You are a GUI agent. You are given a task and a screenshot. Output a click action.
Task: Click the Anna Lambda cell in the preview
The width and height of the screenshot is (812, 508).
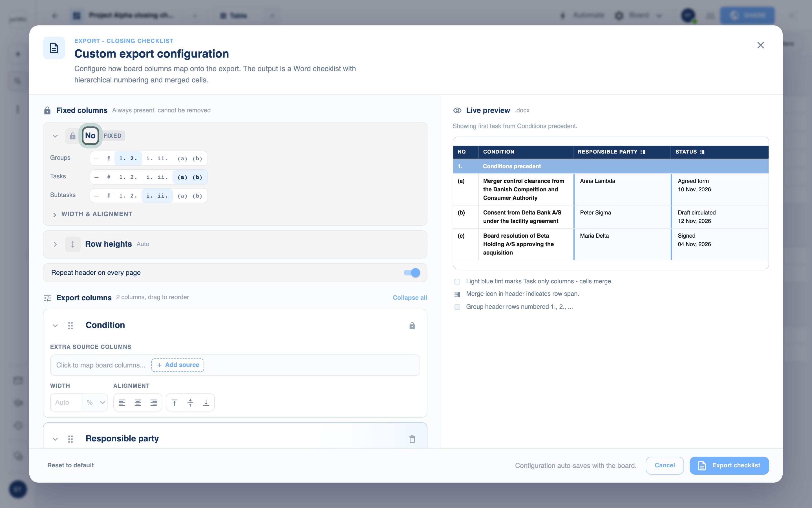click(x=623, y=189)
